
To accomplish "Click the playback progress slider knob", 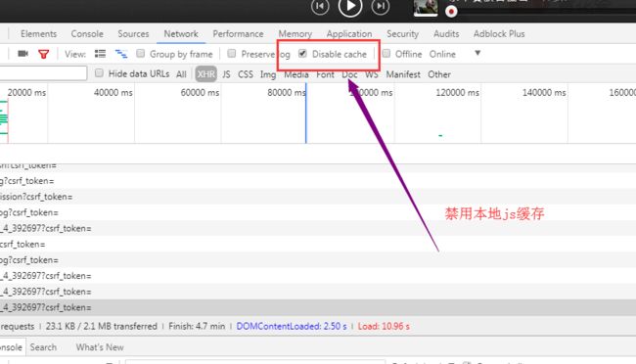I will (451, 12).
